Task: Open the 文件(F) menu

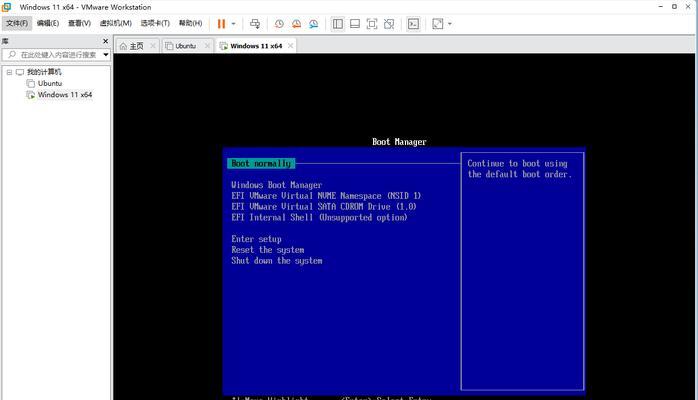Action: (x=17, y=23)
